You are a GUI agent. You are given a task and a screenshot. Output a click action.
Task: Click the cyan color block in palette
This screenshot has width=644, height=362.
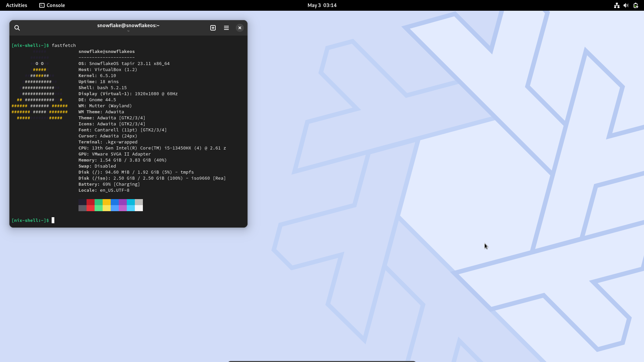click(131, 202)
